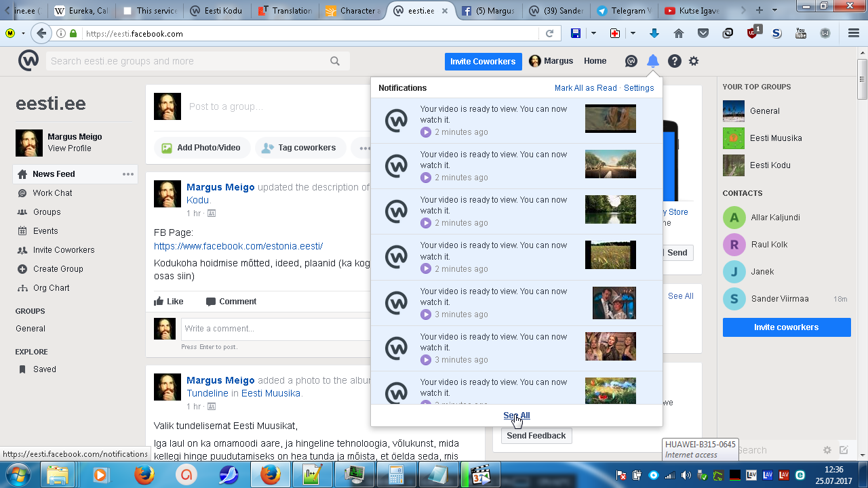868x488 pixels.
Task: Reload the page with the refresh icon
Action: (x=550, y=33)
